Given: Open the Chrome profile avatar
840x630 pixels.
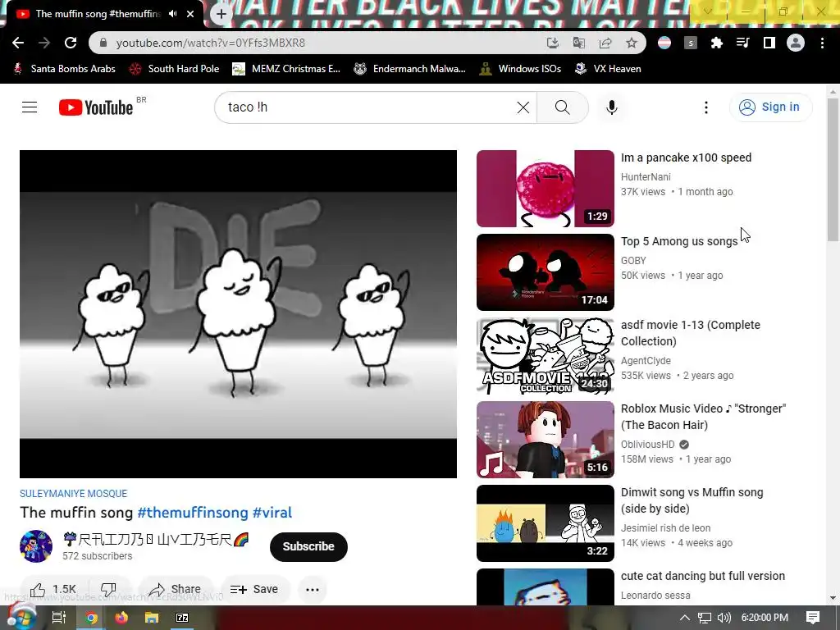Looking at the screenshot, I should [796, 43].
